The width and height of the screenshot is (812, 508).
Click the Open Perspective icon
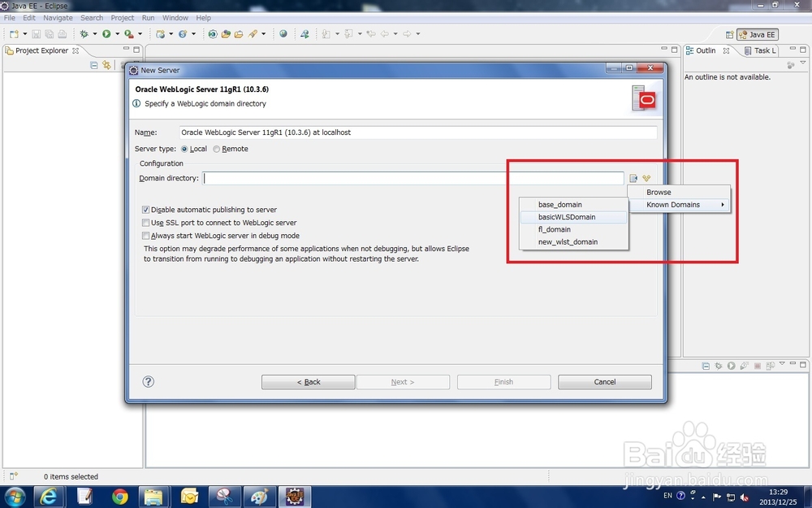[730, 34]
